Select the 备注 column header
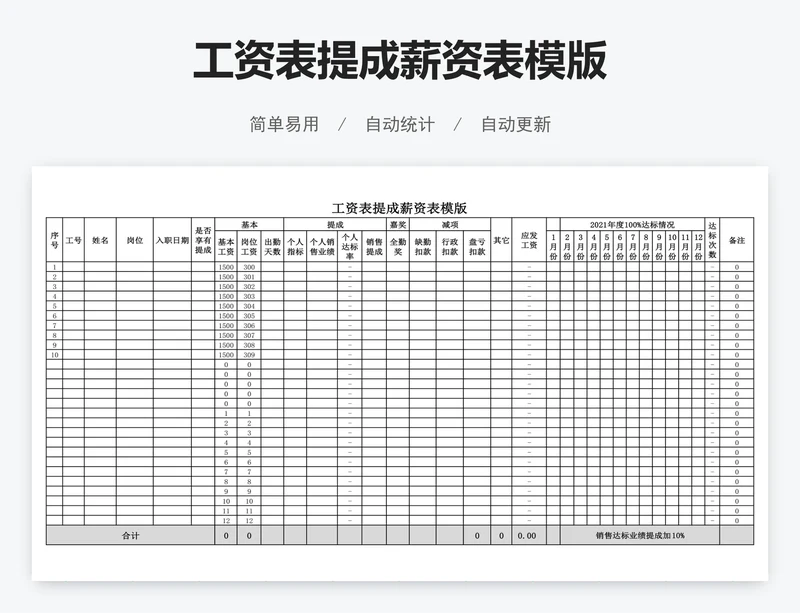Screen dimensions: 800x613 click(737, 240)
